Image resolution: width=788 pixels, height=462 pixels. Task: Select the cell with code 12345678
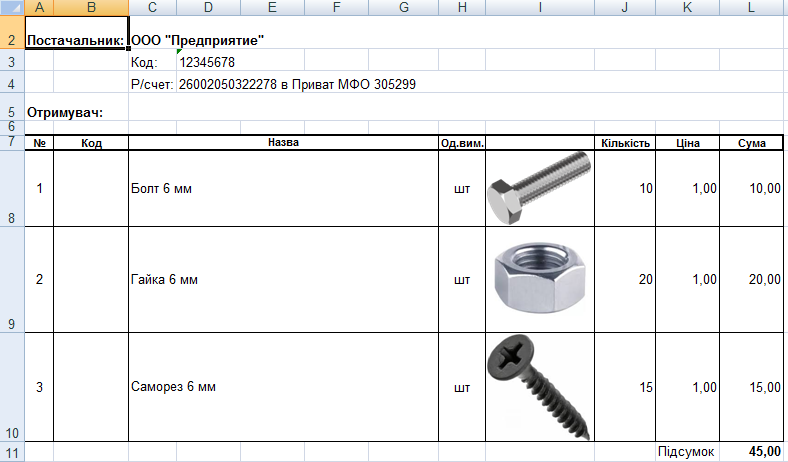[207, 63]
